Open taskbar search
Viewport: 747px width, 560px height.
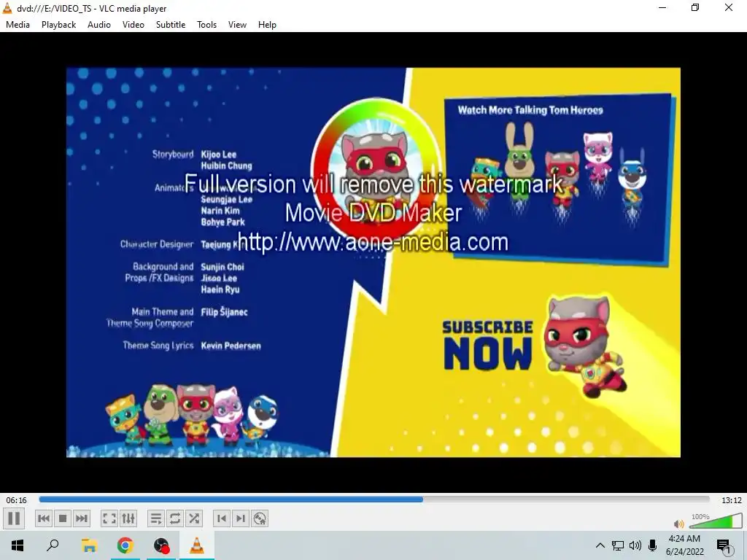point(53,545)
